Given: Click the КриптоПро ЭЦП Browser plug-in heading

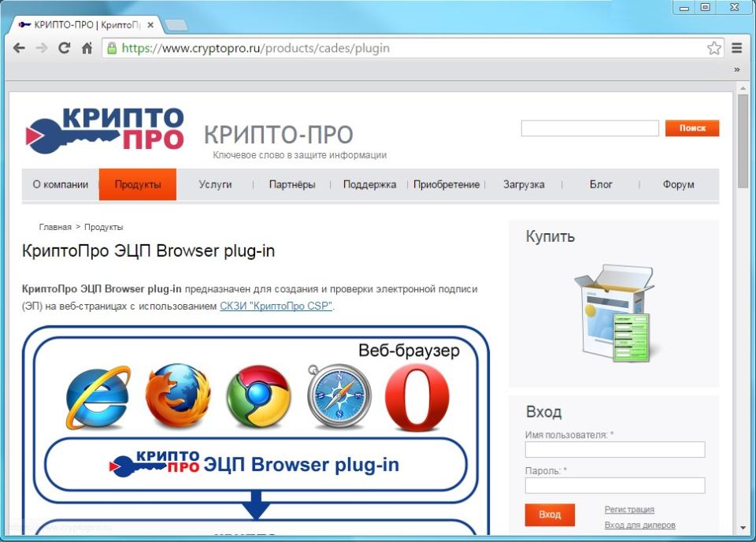Looking at the screenshot, I should point(149,251).
